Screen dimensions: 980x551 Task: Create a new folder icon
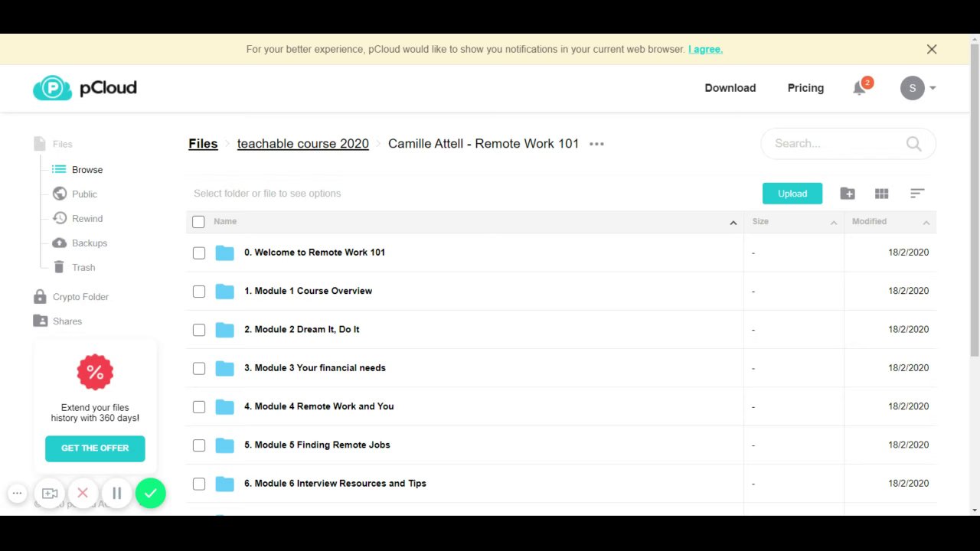click(848, 194)
